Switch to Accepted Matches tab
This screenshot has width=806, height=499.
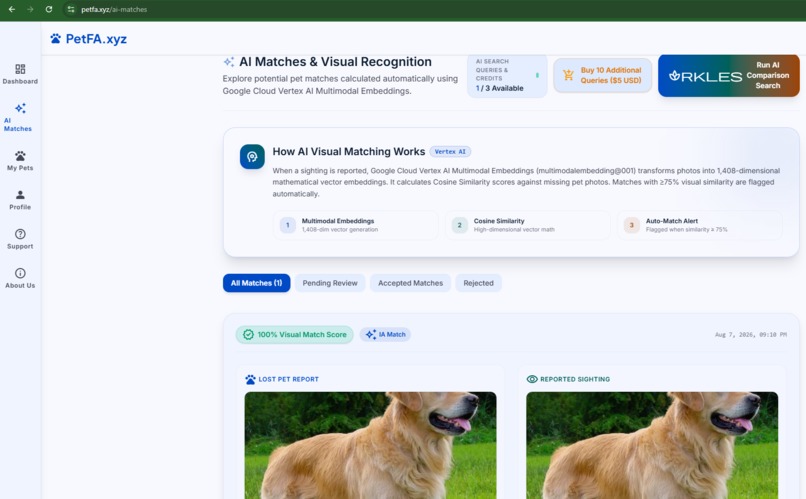(x=410, y=283)
